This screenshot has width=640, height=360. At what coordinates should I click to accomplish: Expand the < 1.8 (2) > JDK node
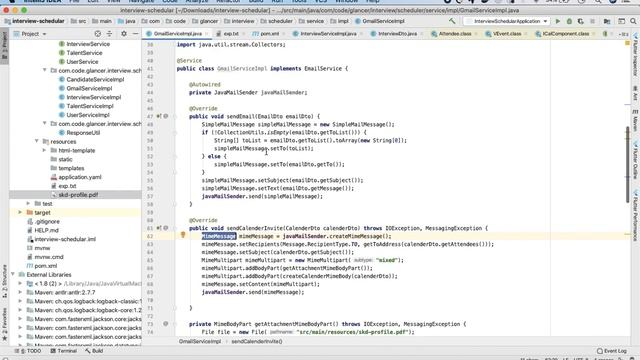click(20, 283)
